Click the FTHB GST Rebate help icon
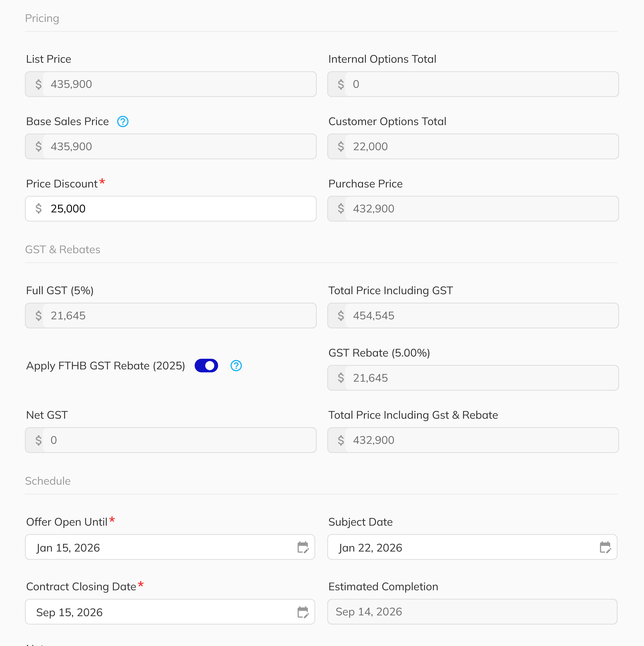The image size is (644, 646). tap(236, 365)
